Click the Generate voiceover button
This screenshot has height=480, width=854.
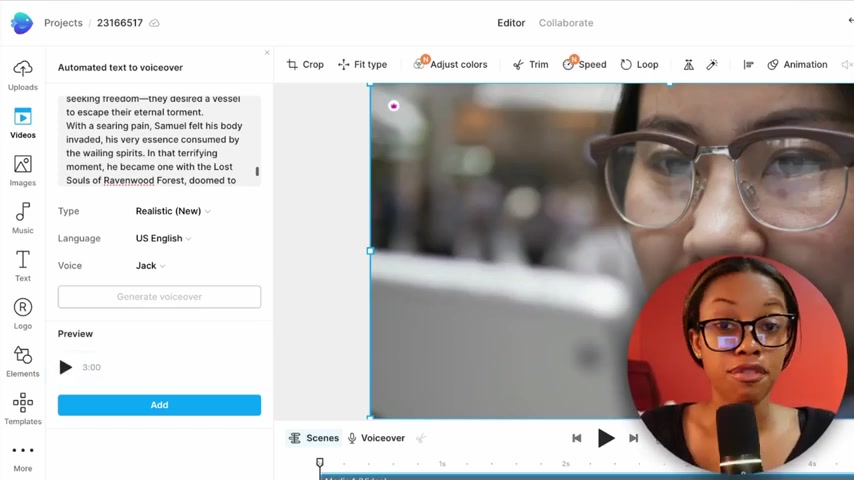pyautogui.click(x=159, y=297)
